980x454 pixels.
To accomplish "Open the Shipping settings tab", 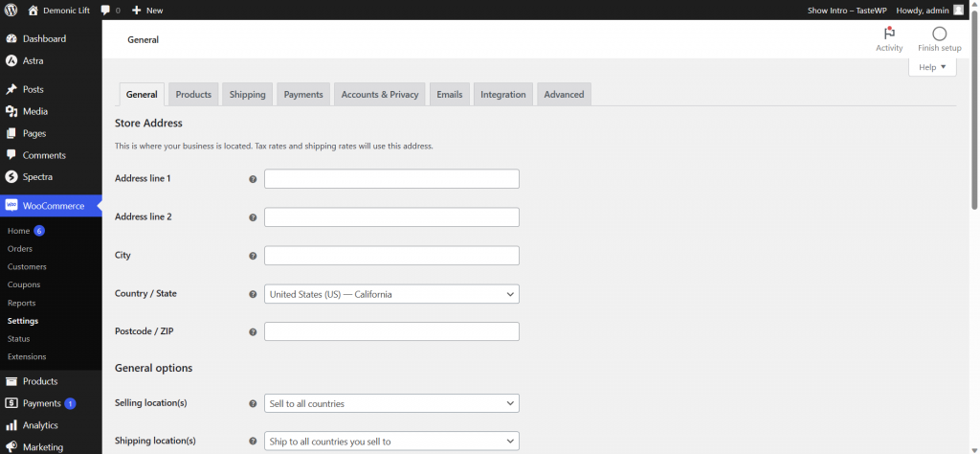I will [248, 95].
